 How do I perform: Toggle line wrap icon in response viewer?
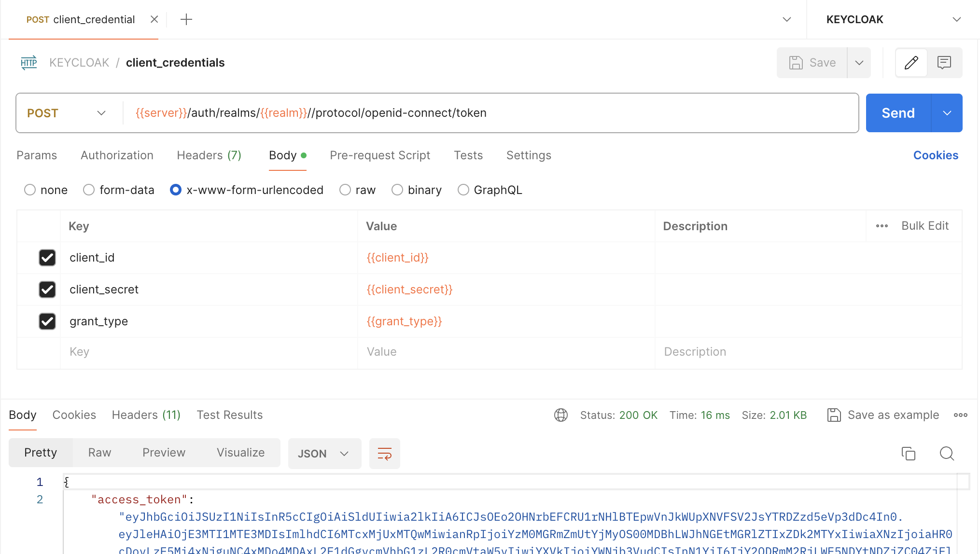pos(385,454)
